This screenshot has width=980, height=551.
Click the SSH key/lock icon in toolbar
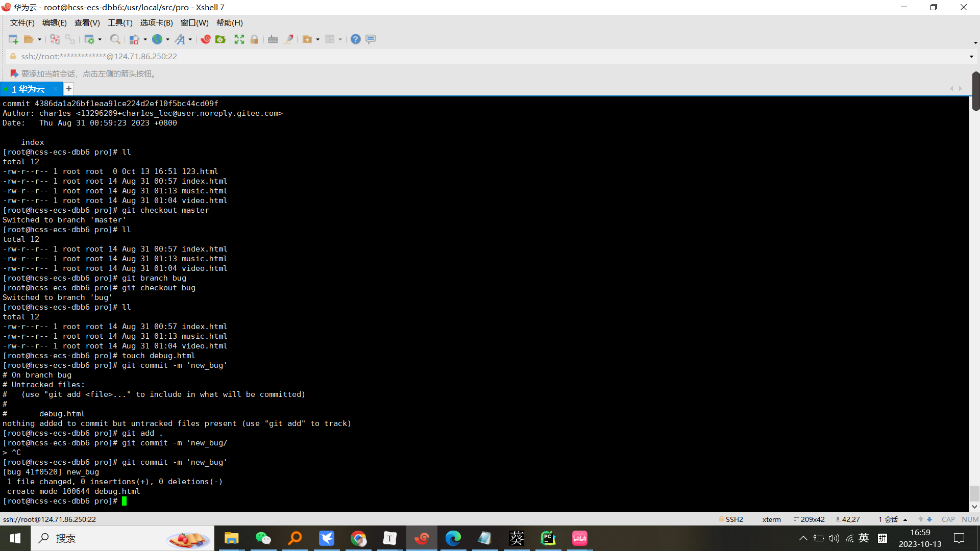tap(254, 39)
